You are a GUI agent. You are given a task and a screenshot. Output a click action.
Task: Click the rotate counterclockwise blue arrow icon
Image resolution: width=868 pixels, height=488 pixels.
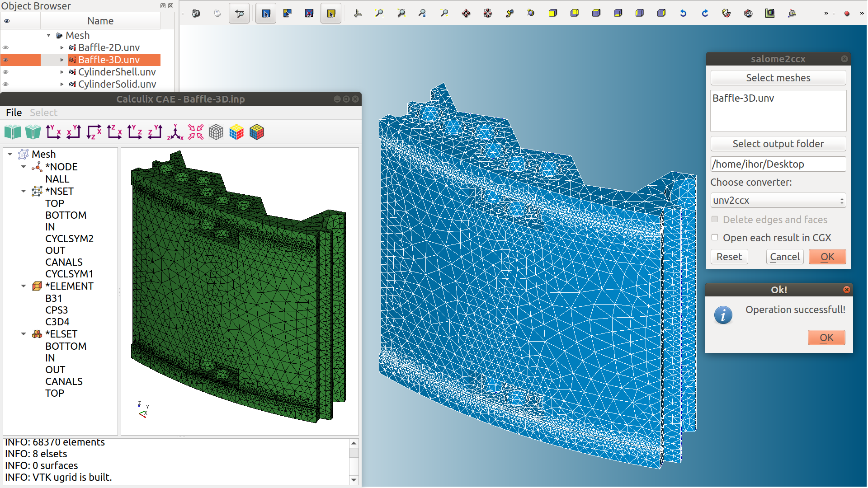click(x=683, y=13)
